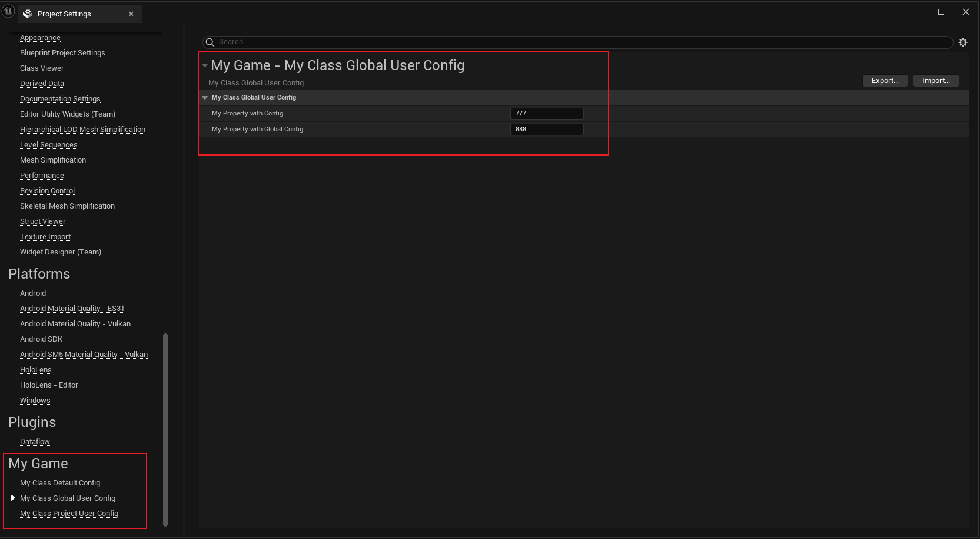Collapse My Class Global User Config category
This screenshot has height=539, width=980.
(x=205, y=98)
